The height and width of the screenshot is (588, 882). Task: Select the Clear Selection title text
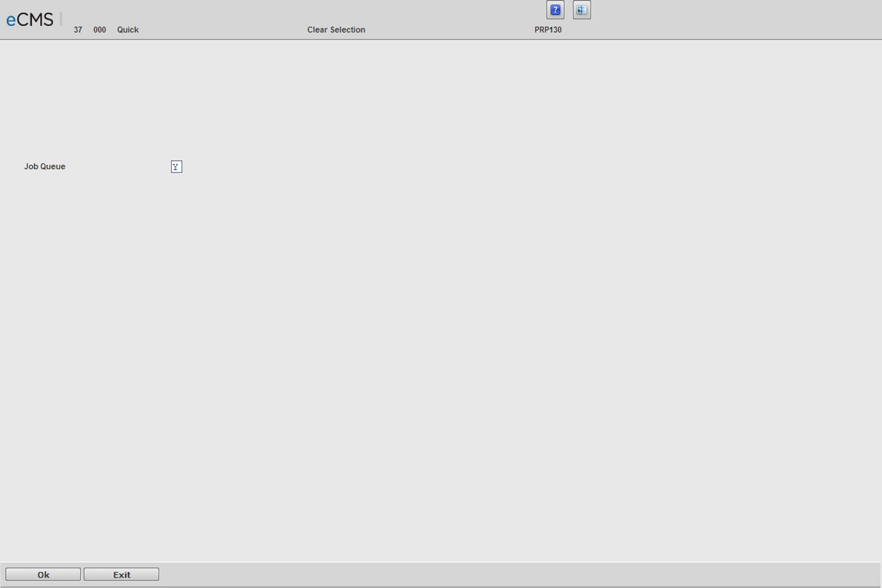[336, 30]
